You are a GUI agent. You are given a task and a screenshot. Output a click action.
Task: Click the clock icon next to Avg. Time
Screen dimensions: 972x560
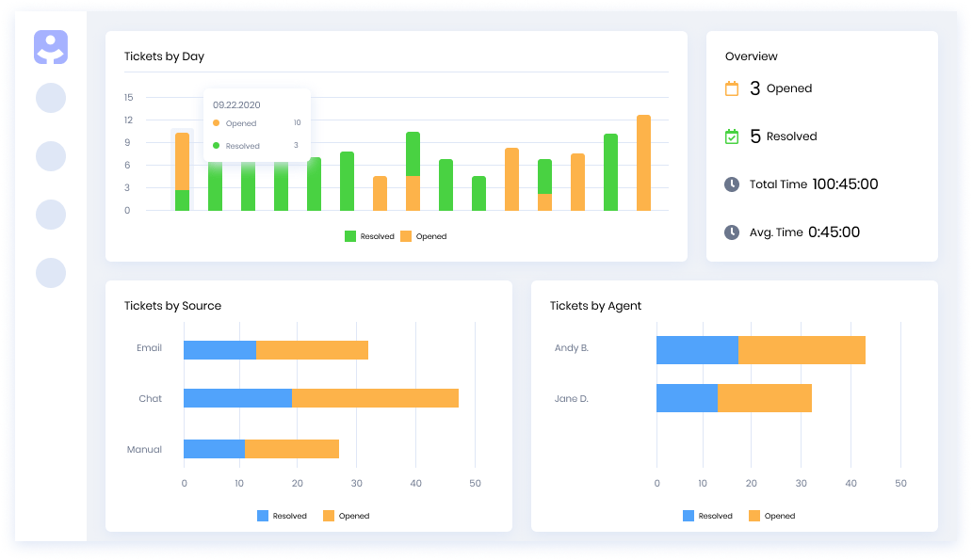click(x=732, y=232)
